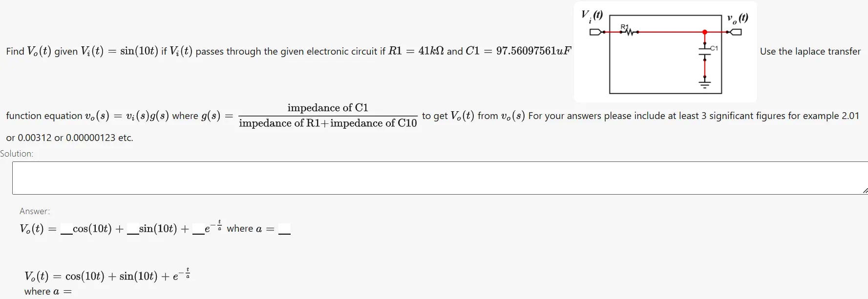
Task: Select the 'Answer:' label
Action: 34,211
